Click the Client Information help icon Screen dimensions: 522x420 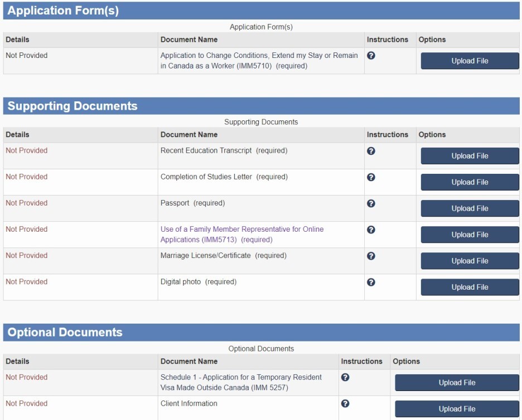coord(345,404)
